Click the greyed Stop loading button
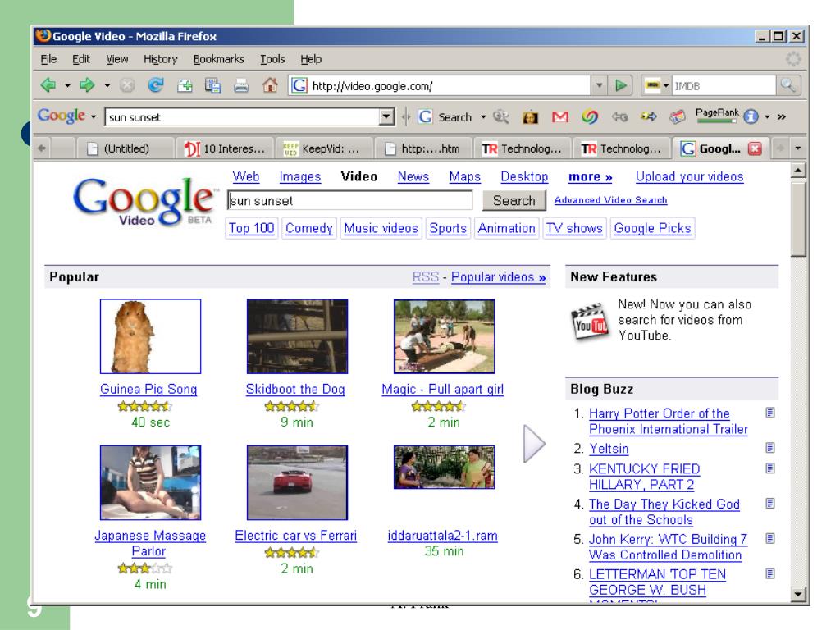 pos(127,85)
